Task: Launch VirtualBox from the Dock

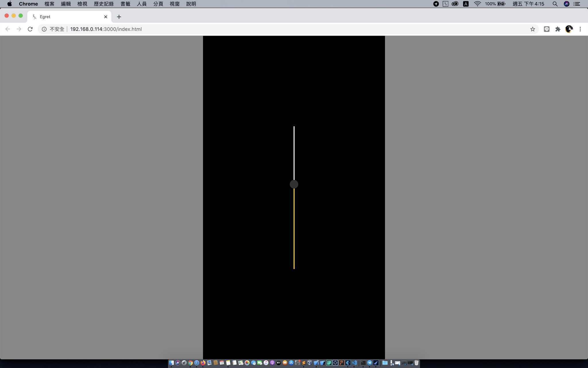Action: (310, 363)
